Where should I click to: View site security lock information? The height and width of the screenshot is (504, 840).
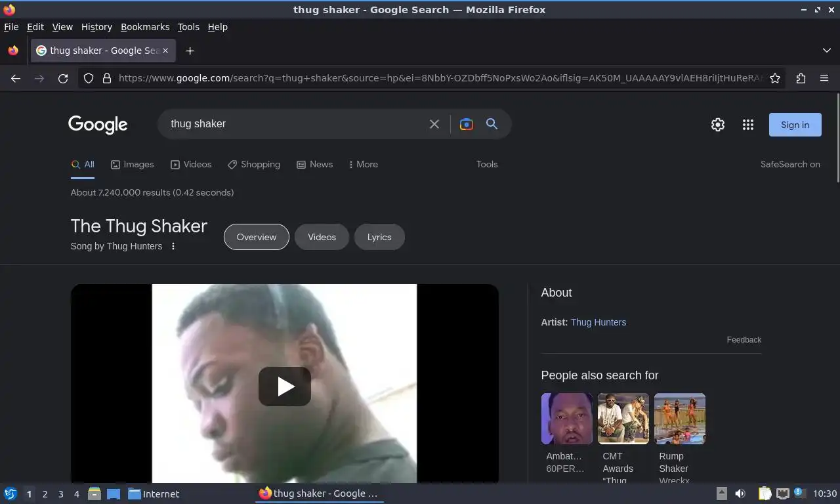pyautogui.click(x=107, y=78)
